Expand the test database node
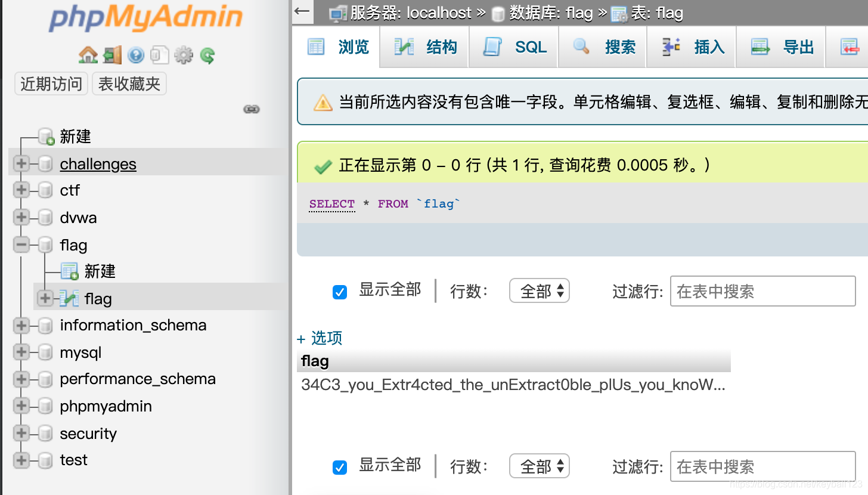The image size is (868, 495). tap(21, 460)
